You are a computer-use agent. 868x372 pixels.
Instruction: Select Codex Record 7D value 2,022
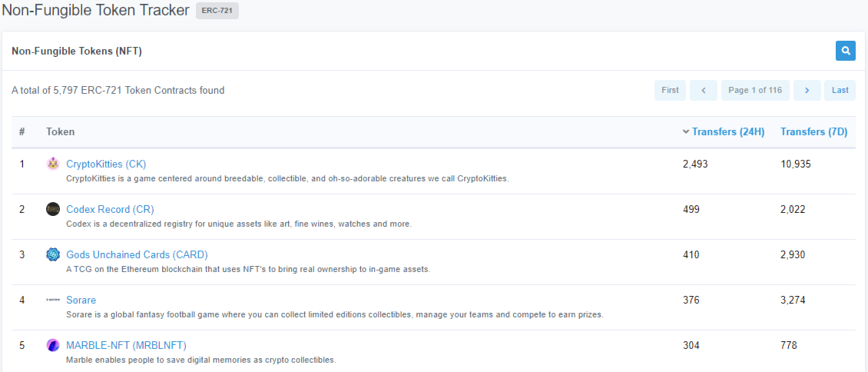tap(793, 209)
